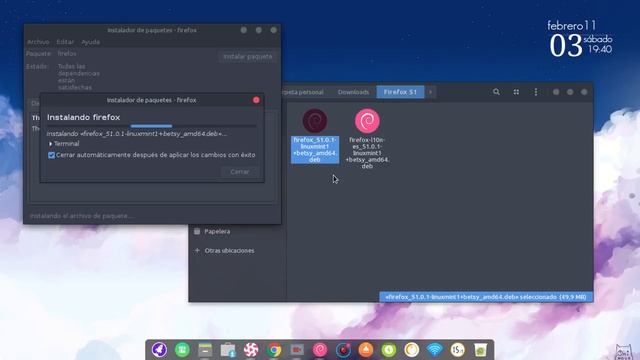Image resolution: width=640 pixels, height=360 pixels.
Task: Open the cream round calendar icon in dock
Action: [x=458, y=350]
